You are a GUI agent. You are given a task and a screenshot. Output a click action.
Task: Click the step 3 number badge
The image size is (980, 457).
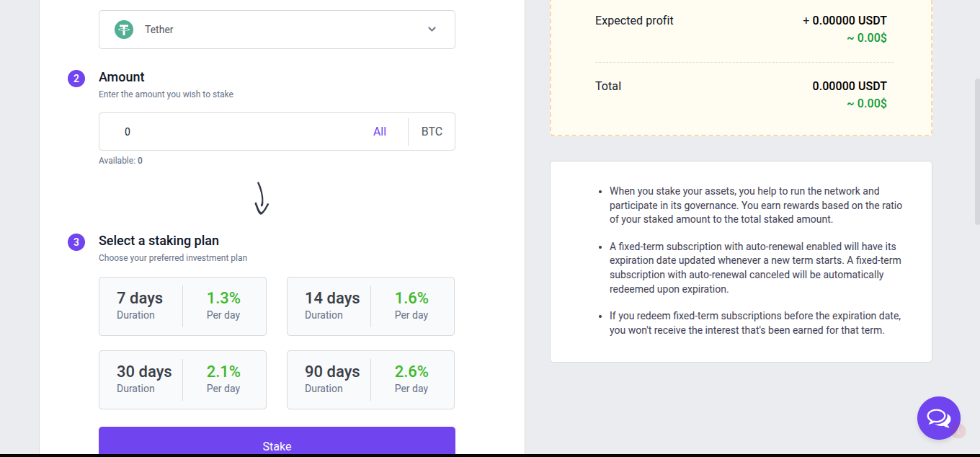76,241
